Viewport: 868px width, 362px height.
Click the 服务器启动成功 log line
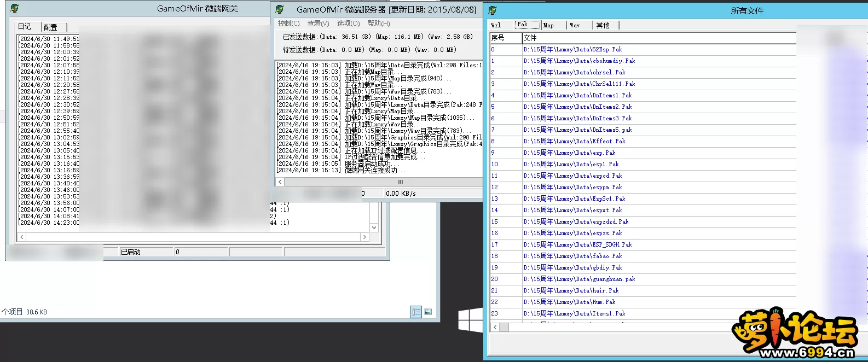pos(338,164)
